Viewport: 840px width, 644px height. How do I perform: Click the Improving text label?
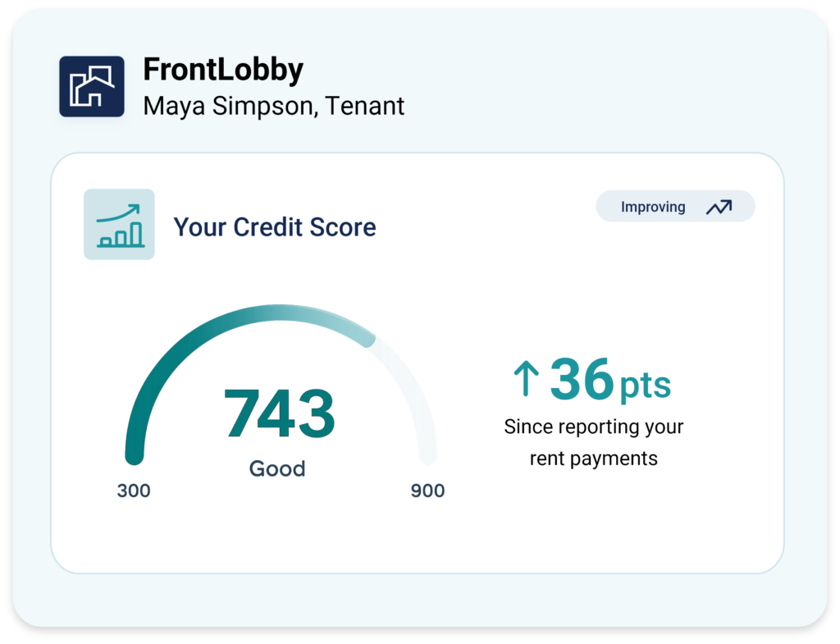point(653,207)
